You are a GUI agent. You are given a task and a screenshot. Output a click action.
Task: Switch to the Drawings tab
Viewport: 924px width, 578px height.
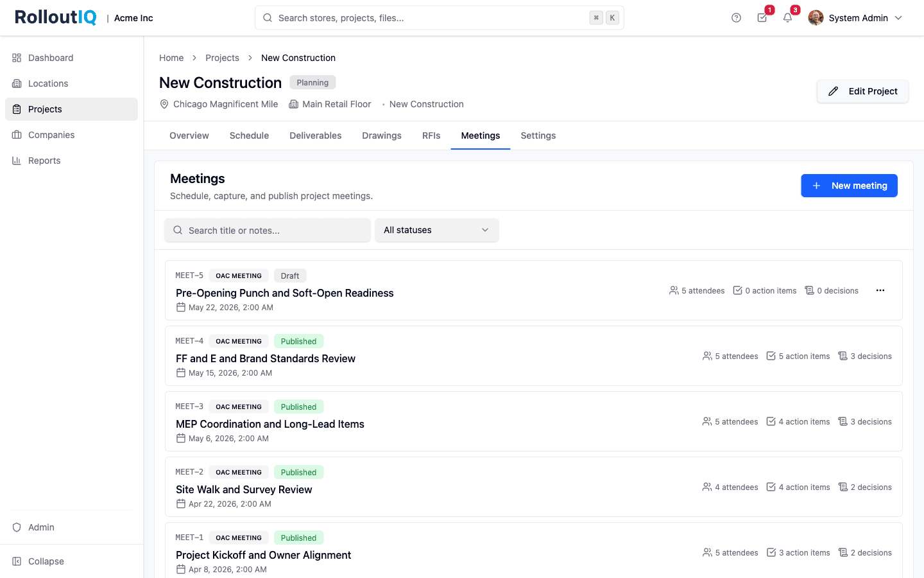(x=382, y=136)
